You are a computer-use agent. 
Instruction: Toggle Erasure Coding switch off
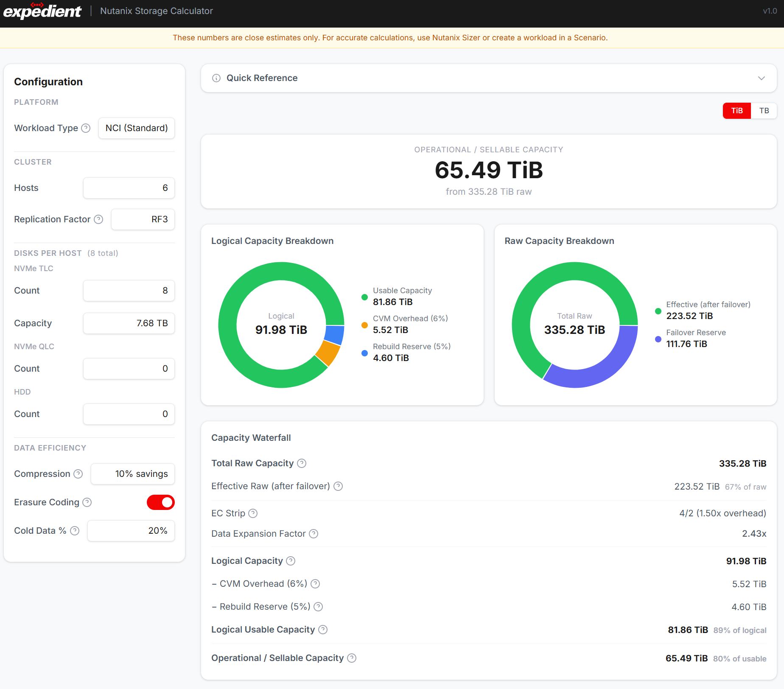pyautogui.click(x=161, y=502)
